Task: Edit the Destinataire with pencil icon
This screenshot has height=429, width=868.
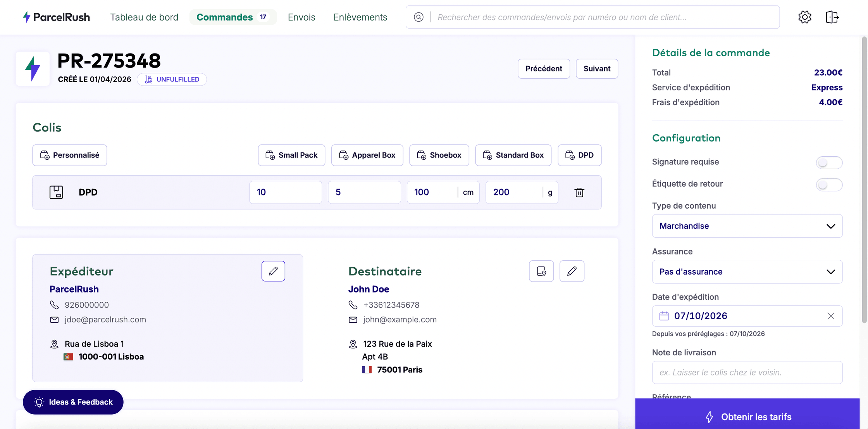Action: click(x=572, y=271)
